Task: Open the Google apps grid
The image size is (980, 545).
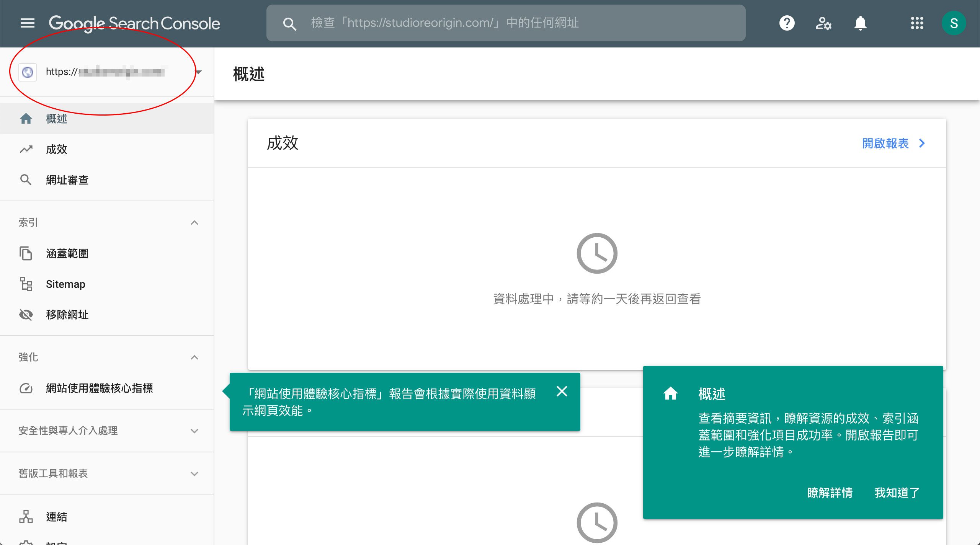Action: tap(917, 23)
